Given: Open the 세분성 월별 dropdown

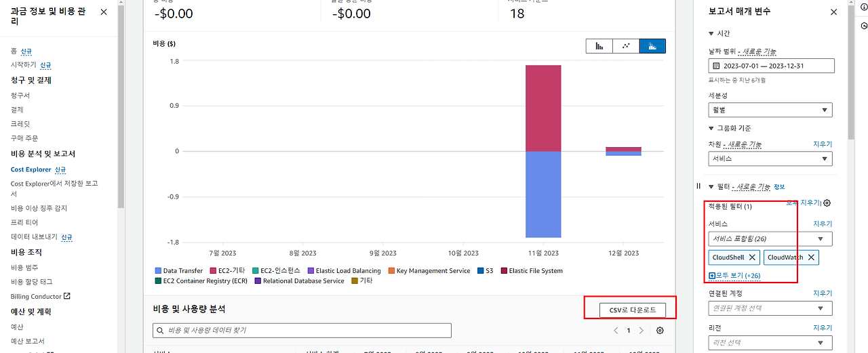Looking at the screenshot, I should [770, 110].
